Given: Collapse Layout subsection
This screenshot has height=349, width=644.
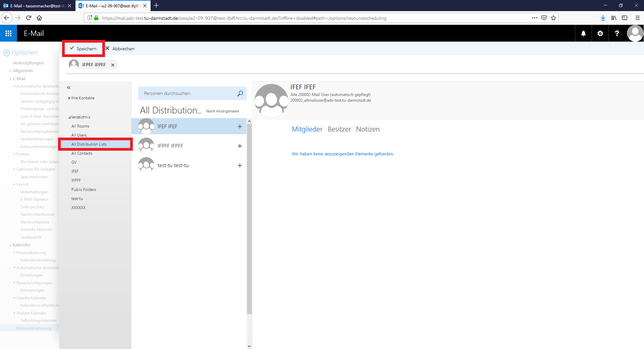Looking at the screenshot, I should pyautogui.click(x=14, y=184).
